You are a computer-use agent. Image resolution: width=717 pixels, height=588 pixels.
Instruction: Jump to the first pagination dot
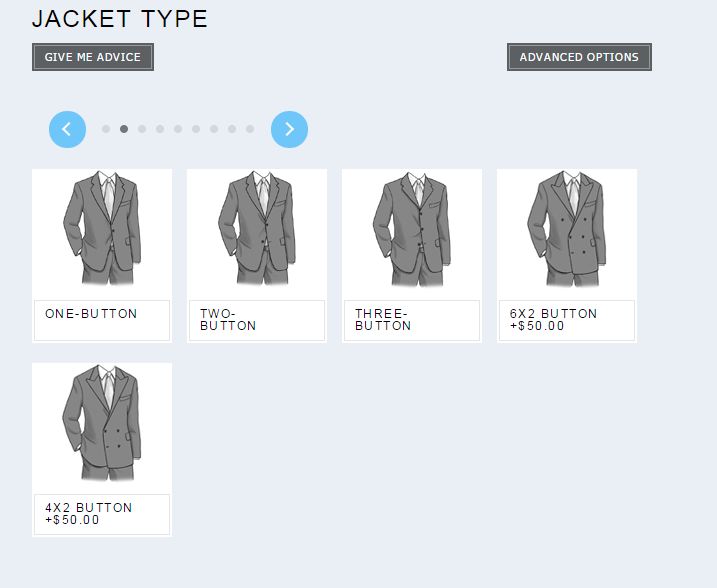pyautogui.click(x=106, y=129)
